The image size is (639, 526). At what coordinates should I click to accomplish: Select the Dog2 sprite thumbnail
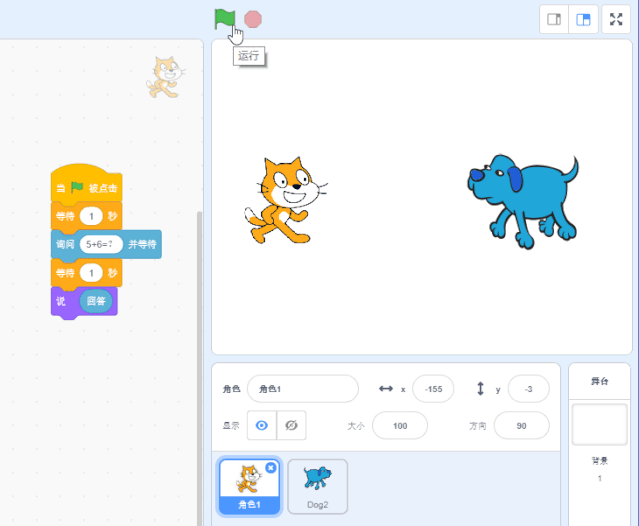pos(317,486)
